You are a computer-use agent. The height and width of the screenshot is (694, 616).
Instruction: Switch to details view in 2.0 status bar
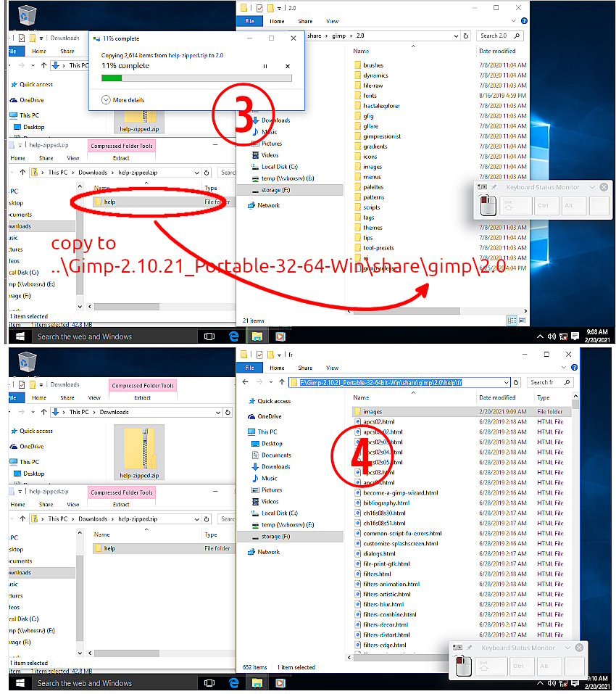tap(512, 321)
